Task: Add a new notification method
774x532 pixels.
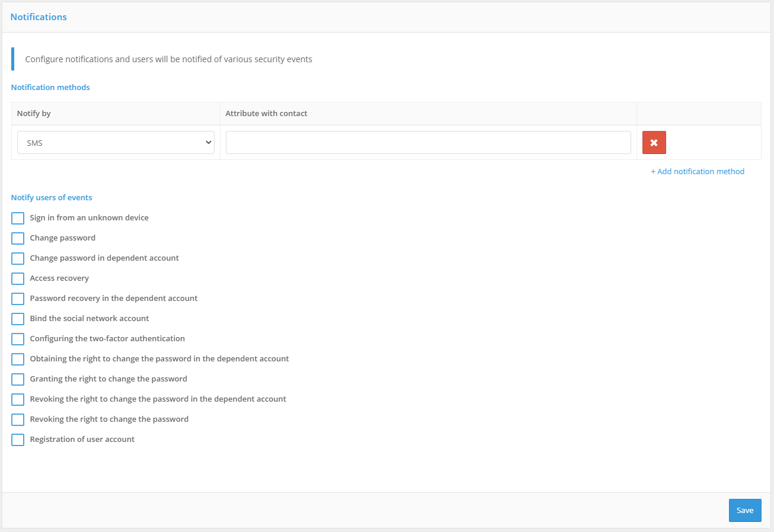Action: coord(698,171)
